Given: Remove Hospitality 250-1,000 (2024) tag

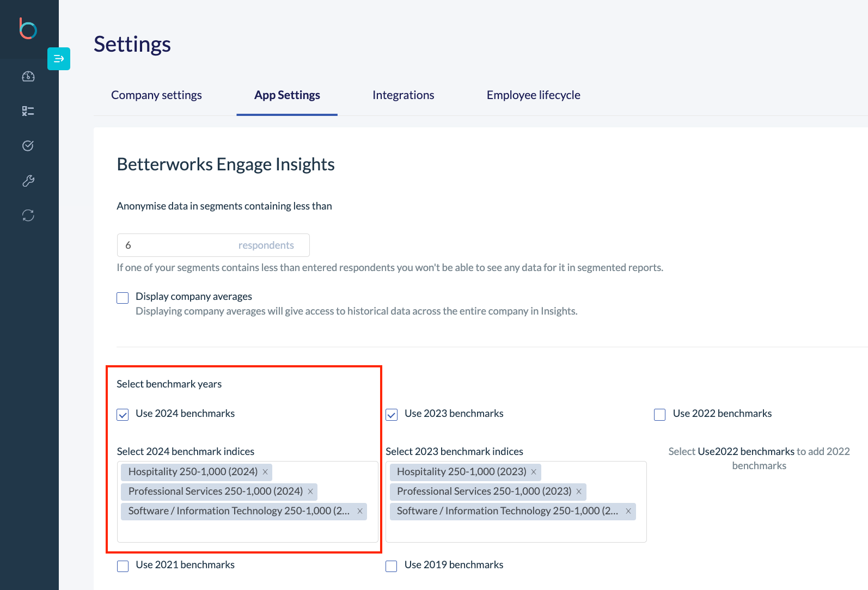Looking at the screenshot, I should [x=265, y=472].
